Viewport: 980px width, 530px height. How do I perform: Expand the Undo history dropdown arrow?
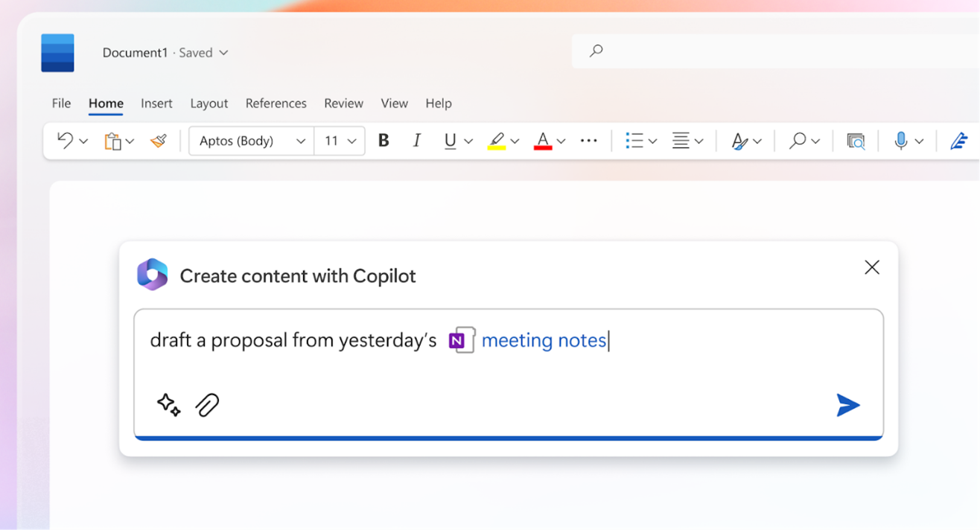click(x=83, y=141)
